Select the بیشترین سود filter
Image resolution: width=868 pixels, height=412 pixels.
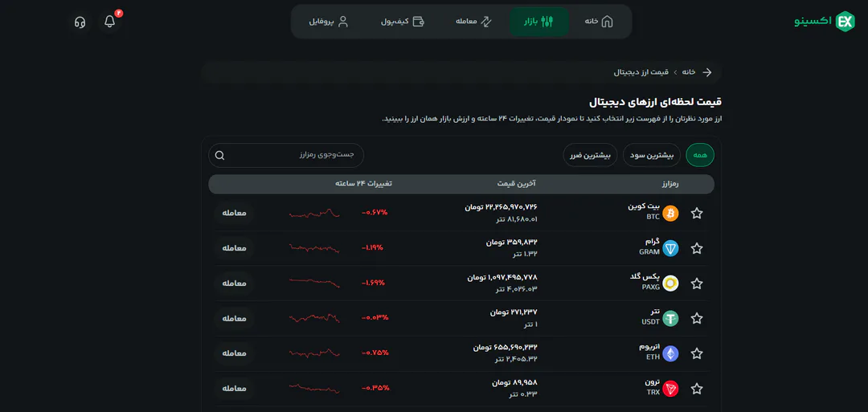652,155
